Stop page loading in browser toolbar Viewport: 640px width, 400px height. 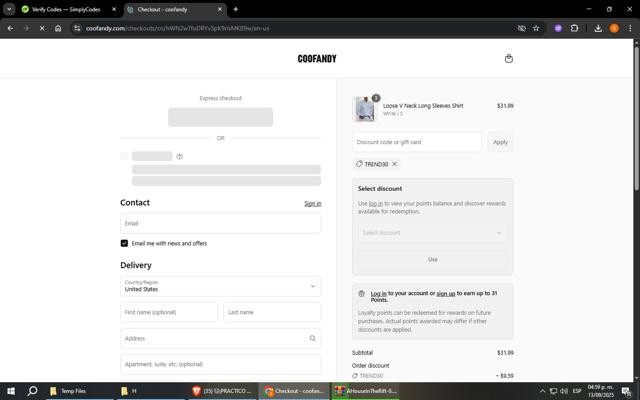tap(42, 28)
